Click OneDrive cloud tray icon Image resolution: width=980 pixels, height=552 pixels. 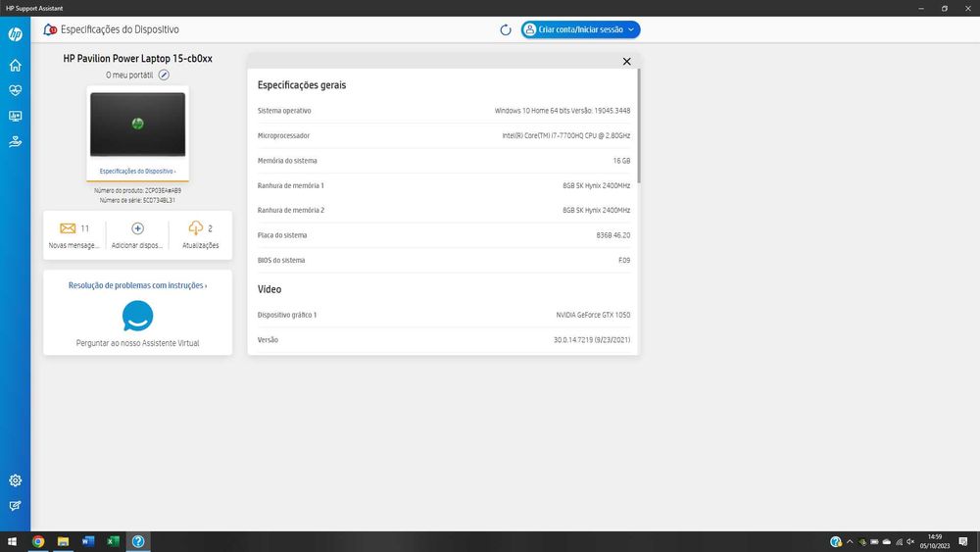886,542
